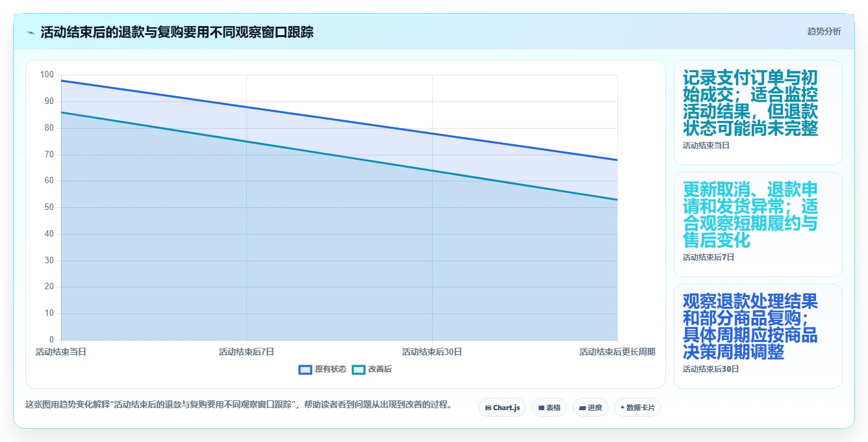Click the x-axis label 活动结束后更长周期
This screenshot has height=442, width=868.
tap(617, 352)
